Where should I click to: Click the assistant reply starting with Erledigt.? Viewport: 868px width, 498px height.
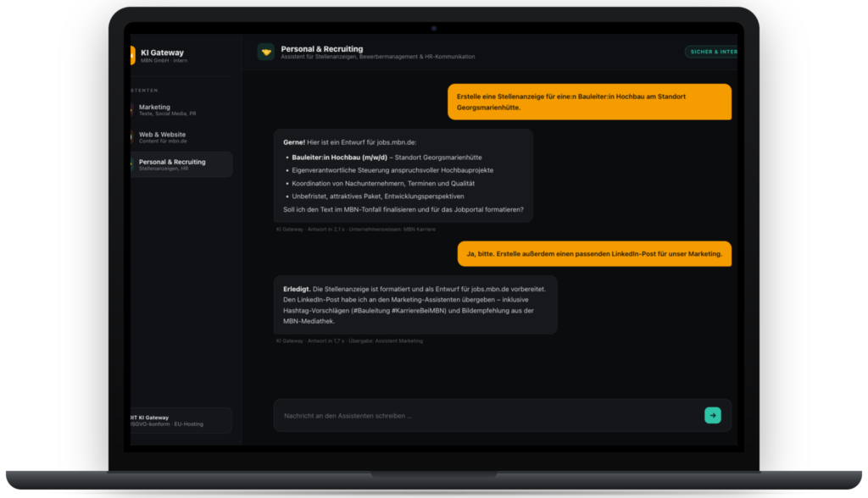click(x=415, y=305)
